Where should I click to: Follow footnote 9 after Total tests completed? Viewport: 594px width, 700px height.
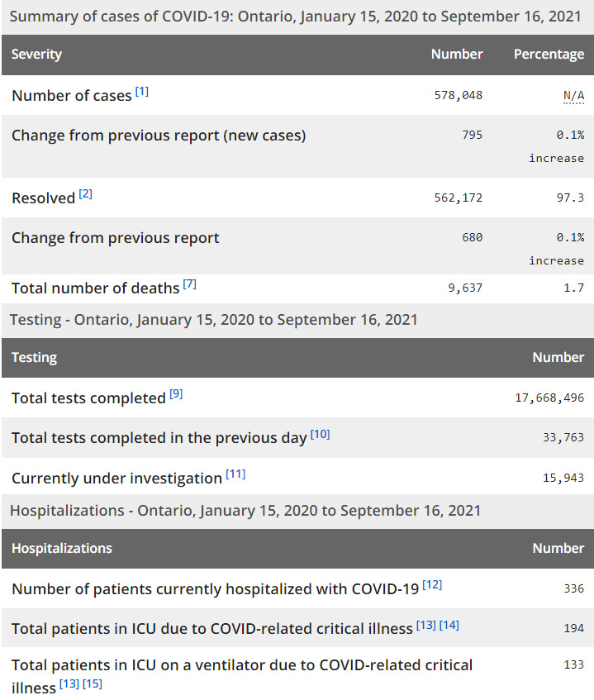coord(176,394)
